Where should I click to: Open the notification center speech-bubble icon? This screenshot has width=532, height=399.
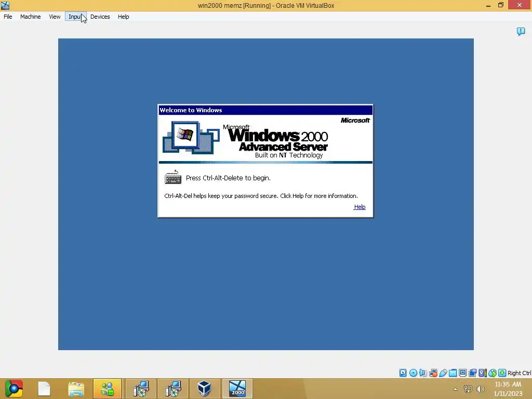pyautogui.click(x=521, y=32)
